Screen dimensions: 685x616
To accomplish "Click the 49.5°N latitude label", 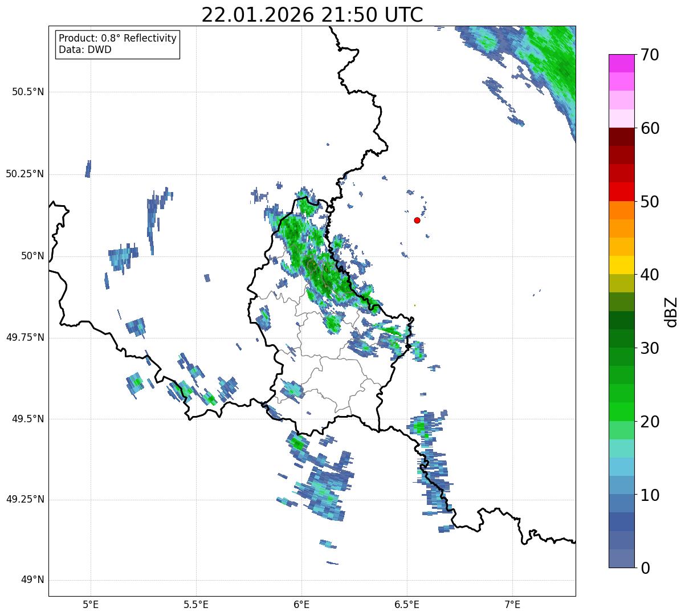I will (28, 419).
